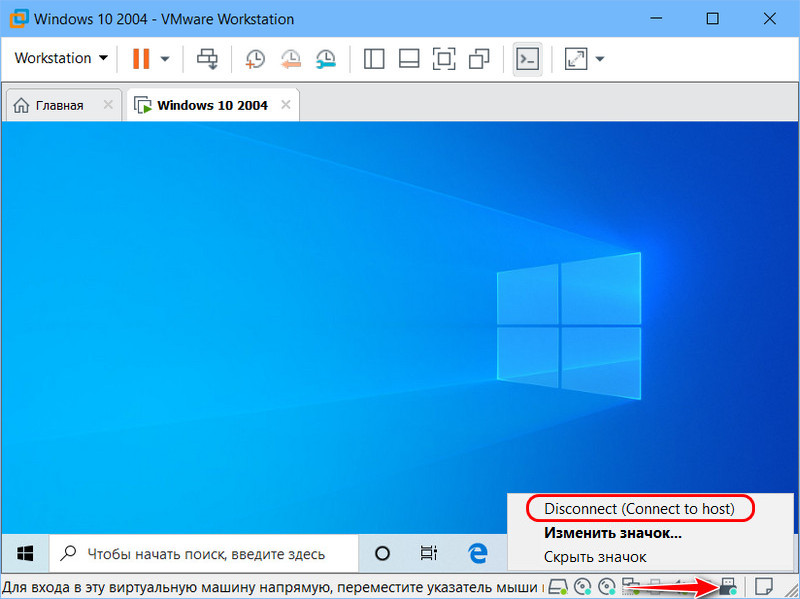
Task: Toggle the library sidebar view icon
Action: [373, 59]
